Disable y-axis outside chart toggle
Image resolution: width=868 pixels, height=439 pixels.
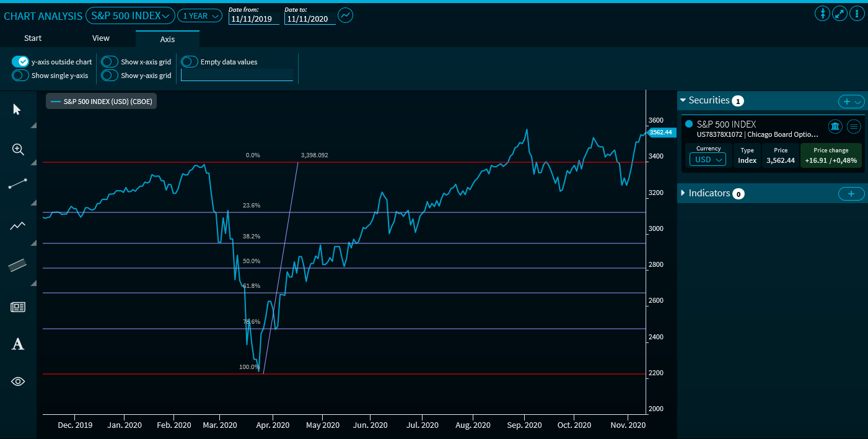(x=20, y=62)
